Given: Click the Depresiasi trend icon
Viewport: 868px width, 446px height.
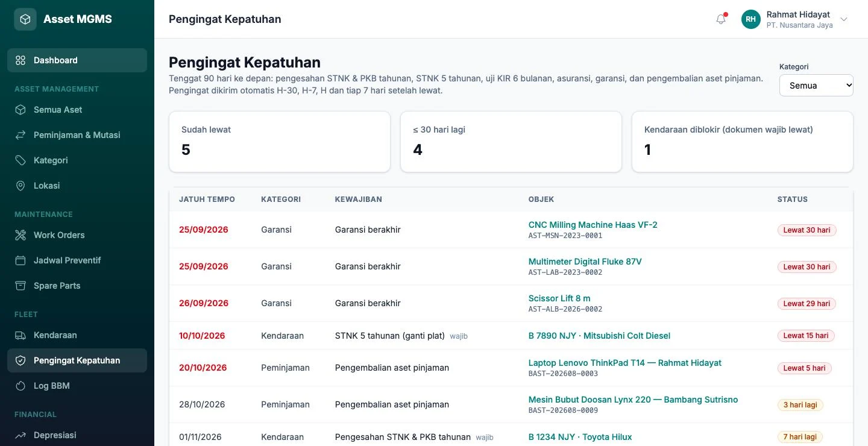Looking at the screenshot, I should pos(20,435).
